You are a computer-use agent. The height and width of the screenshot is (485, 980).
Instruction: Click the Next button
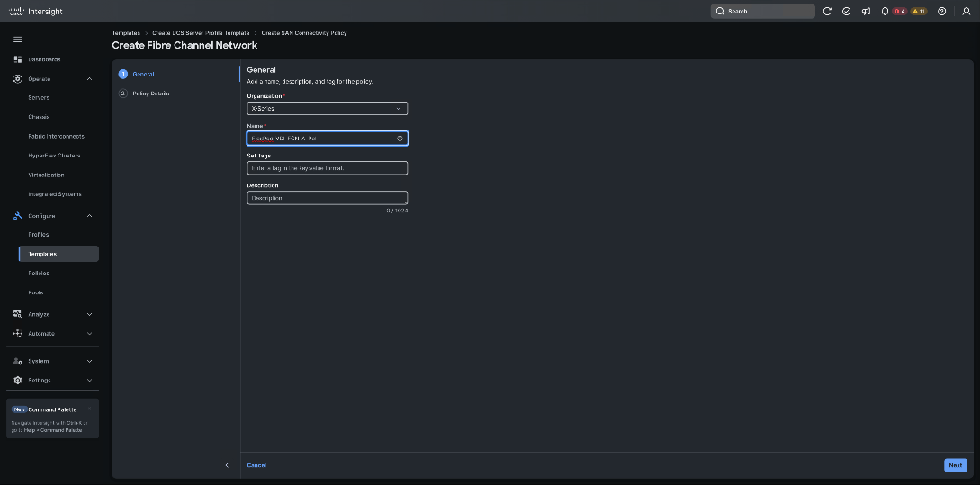[x=956, y=465]
